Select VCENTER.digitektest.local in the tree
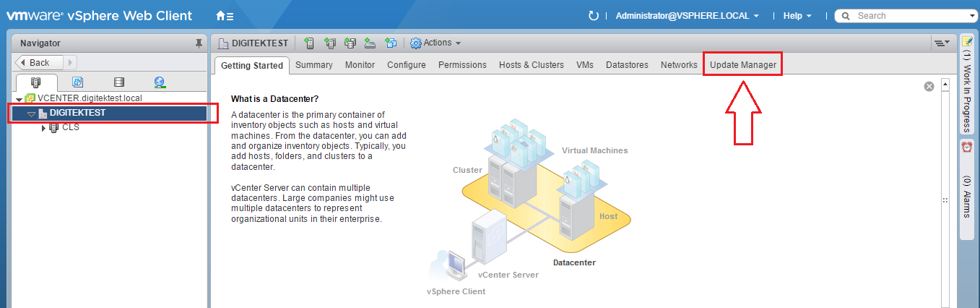 [90, 98]
